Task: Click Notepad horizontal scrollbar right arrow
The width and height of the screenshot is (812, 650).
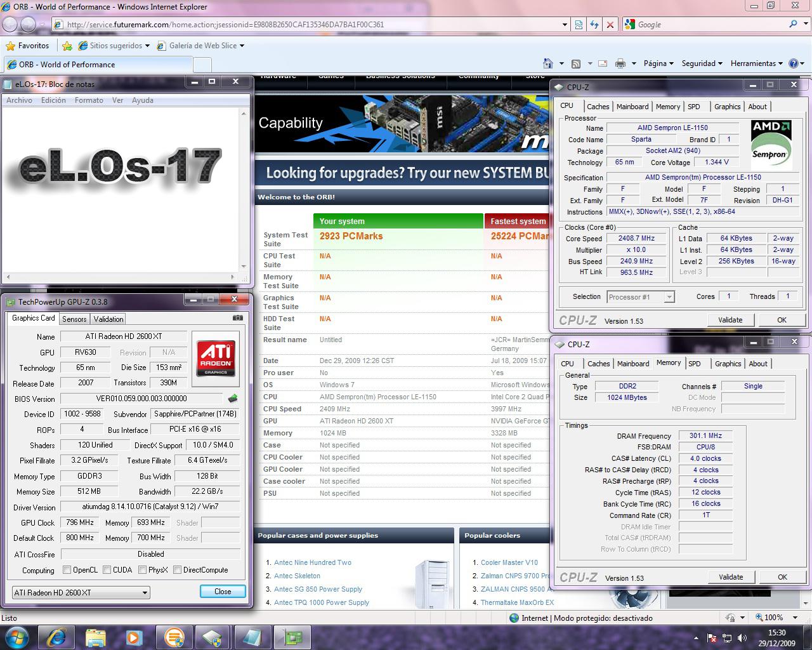Action: pyautogui.click(x=232, y=277)
